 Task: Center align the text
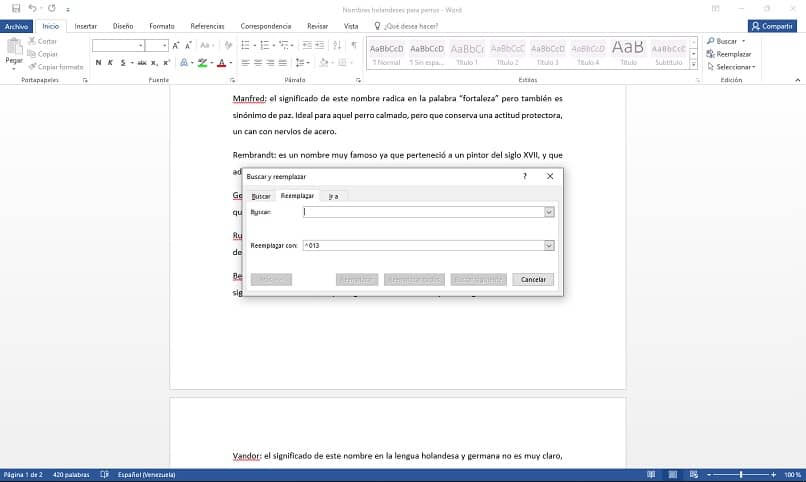[x=258, y=63]
